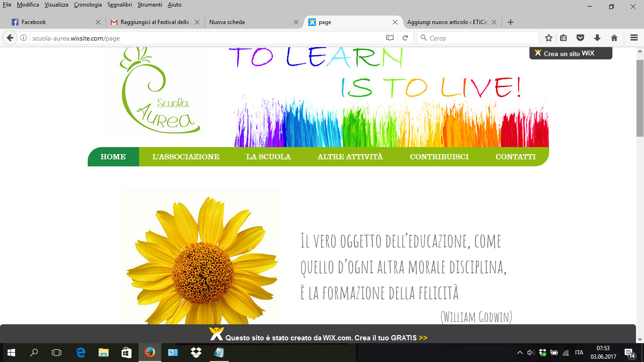Switch to Aggiungi nuovo articolo tab

451,22
